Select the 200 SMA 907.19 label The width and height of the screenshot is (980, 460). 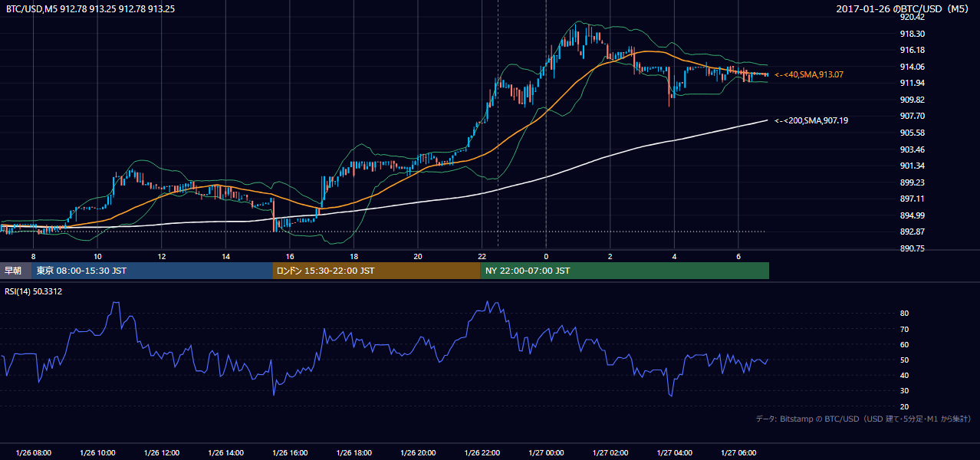point(811,120)
